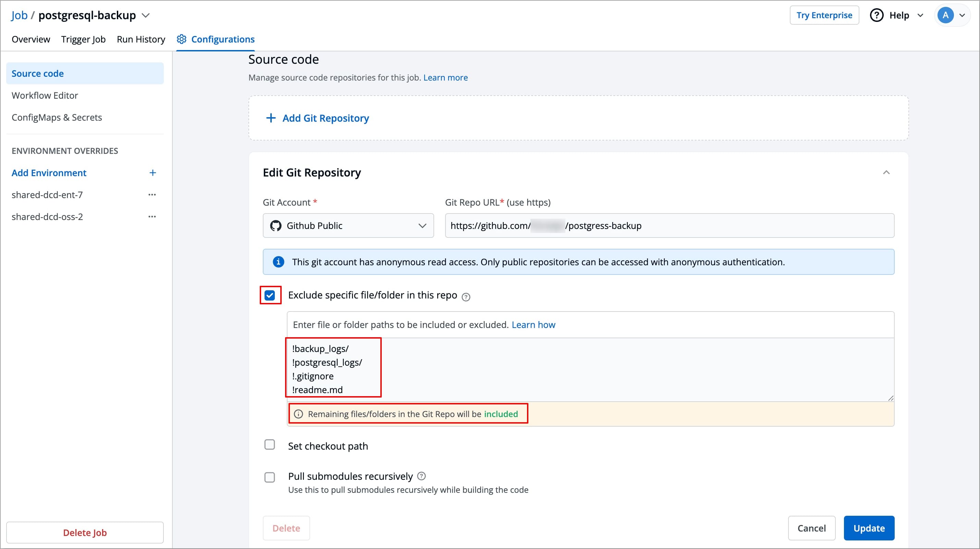Open three-dot menu for shared-dcd-oss-2
This screenshot has width=980, height=549.
click(152, 217)
